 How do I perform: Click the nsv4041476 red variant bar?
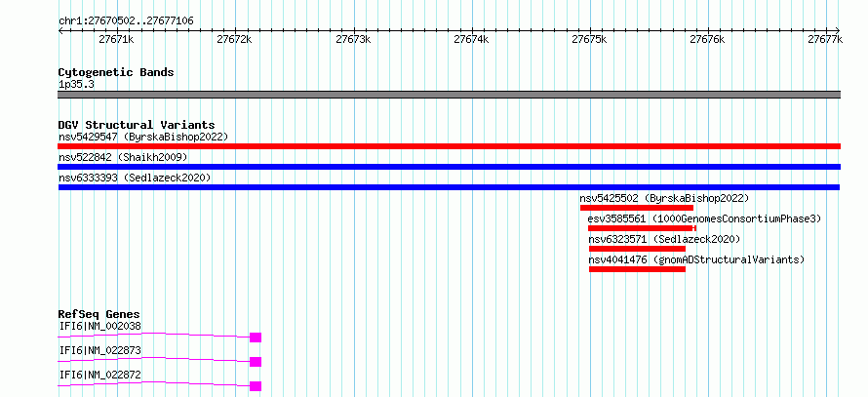tap(637, 269)
